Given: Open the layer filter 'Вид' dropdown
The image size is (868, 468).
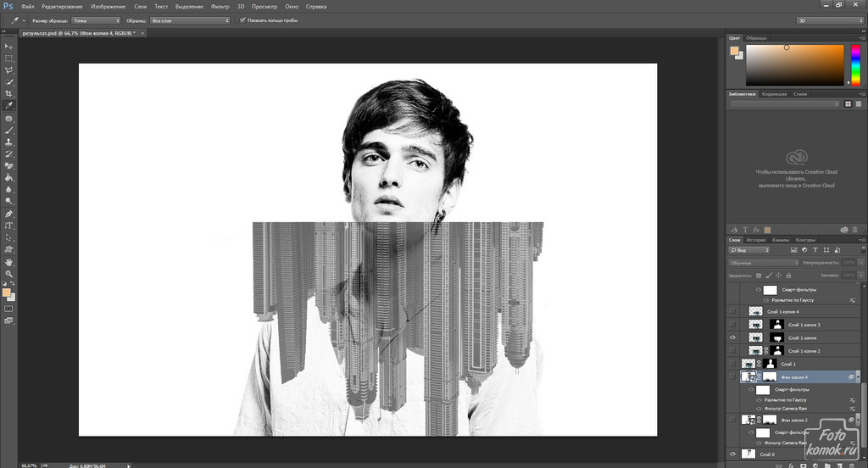Looking at the screenshot, I should click(749, 250).
